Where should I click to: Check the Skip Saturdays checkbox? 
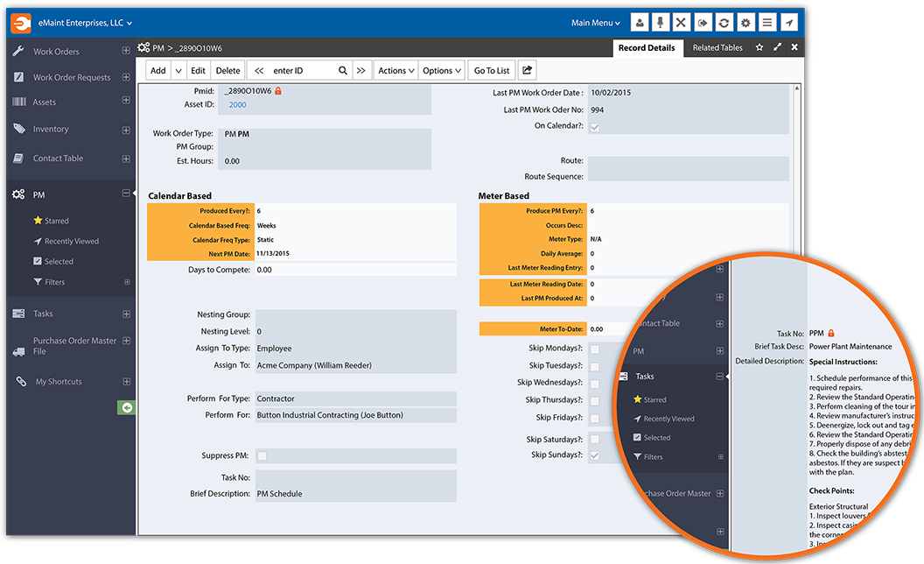point(595,439)
